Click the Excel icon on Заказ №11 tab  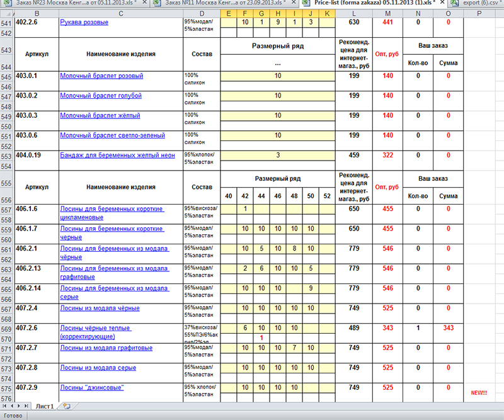157,3
